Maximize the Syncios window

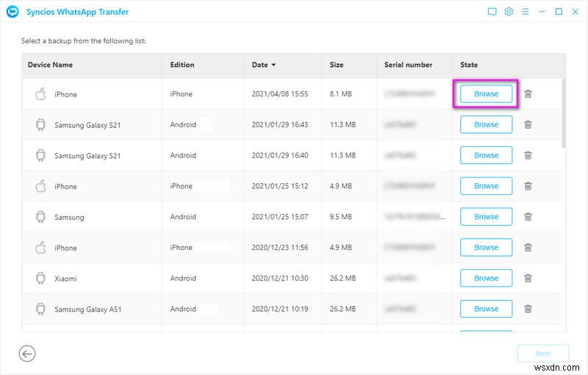click(559, 12)
